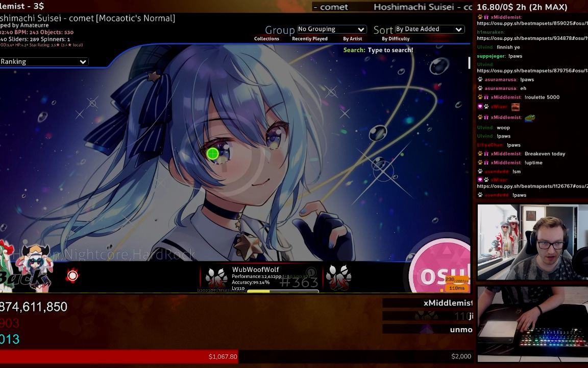This screenshot has width=588, height=368.
Task: Click the Breakeven today chat message
Action: pos(545,154)
